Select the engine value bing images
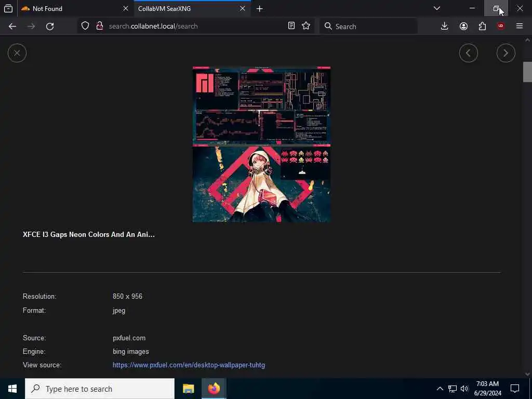Viewport: 532px width, 399px height. [x=130, y=352]
